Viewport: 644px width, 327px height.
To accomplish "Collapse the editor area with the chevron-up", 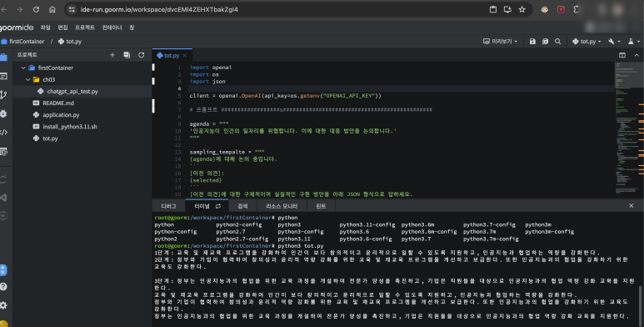I will click(x=637, y=55).
